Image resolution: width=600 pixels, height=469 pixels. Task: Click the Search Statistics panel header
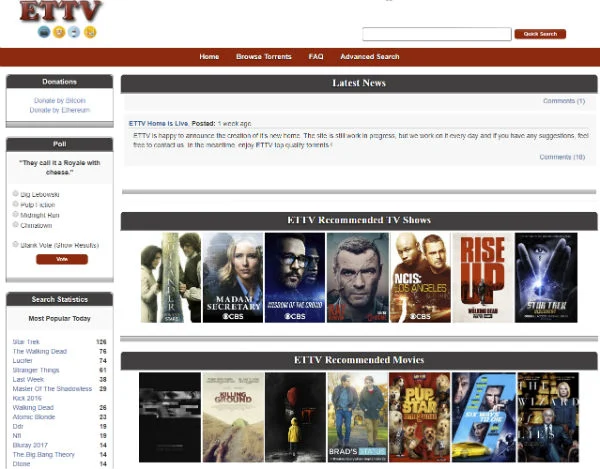point(60,299)
